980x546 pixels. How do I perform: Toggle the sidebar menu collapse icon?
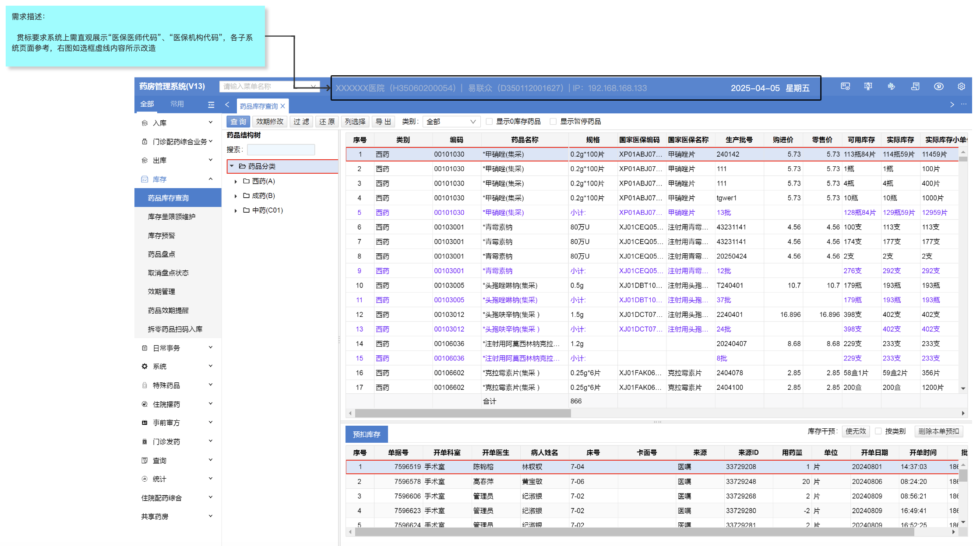point(211,105)
